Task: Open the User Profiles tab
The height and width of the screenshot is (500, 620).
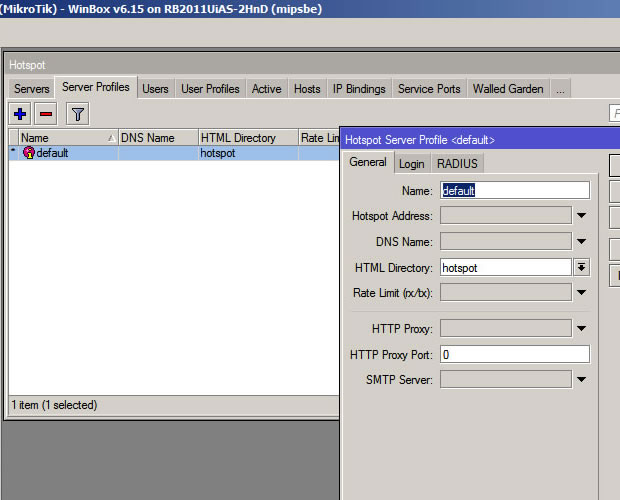Action: coord(210,89)
